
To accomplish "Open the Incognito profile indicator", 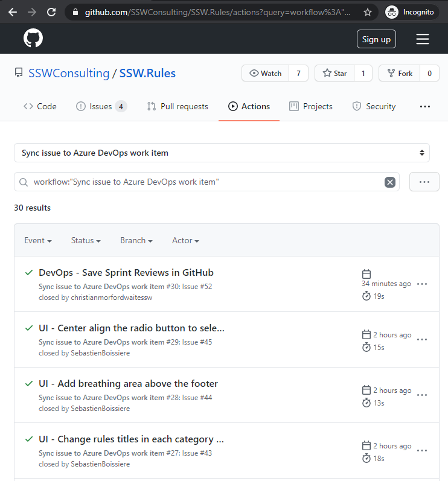I will pyautogui.click(x=411, y=12).
